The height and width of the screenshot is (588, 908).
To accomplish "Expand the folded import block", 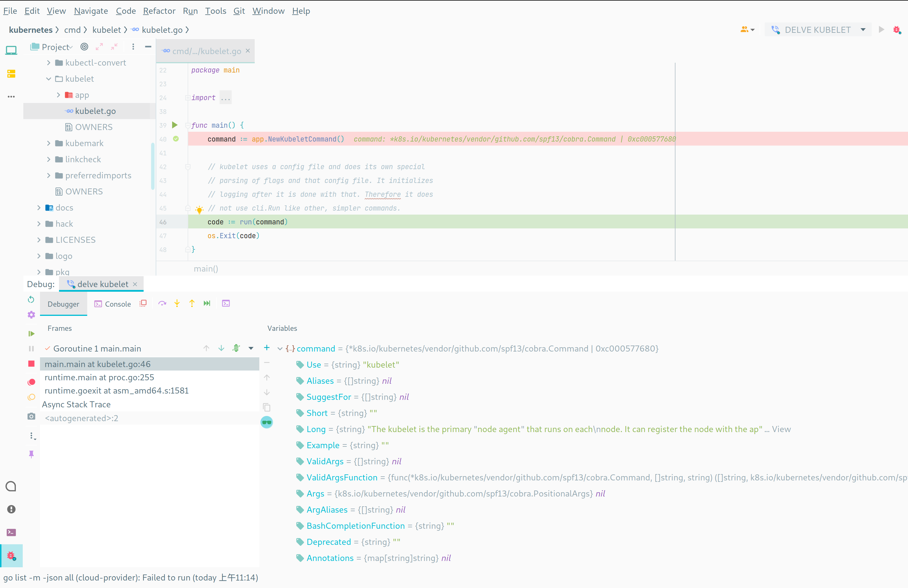I will [225, 98].
